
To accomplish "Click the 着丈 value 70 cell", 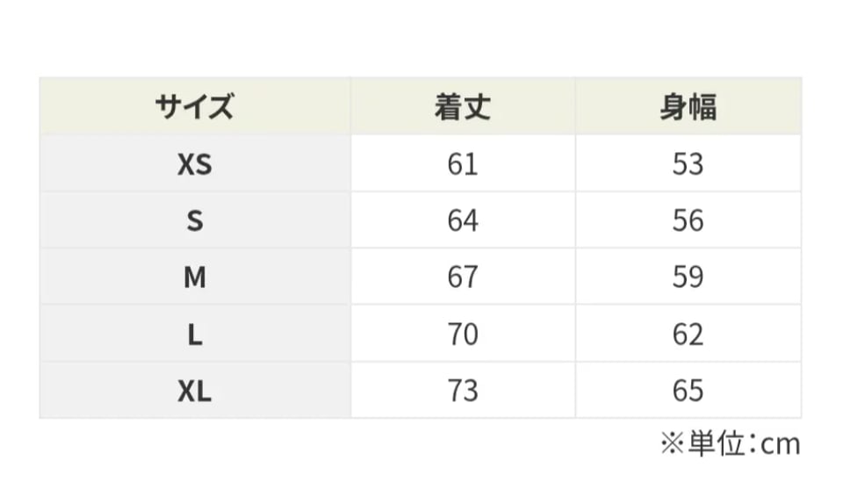I will [x=462, y=335].
